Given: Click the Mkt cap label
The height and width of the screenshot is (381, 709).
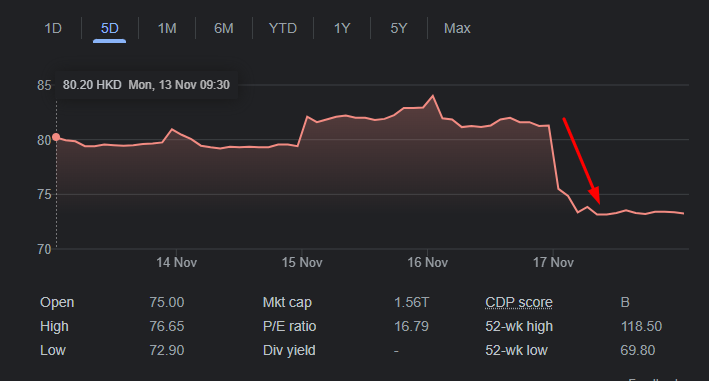Looking at the screenshot, I should click(287, 302).
